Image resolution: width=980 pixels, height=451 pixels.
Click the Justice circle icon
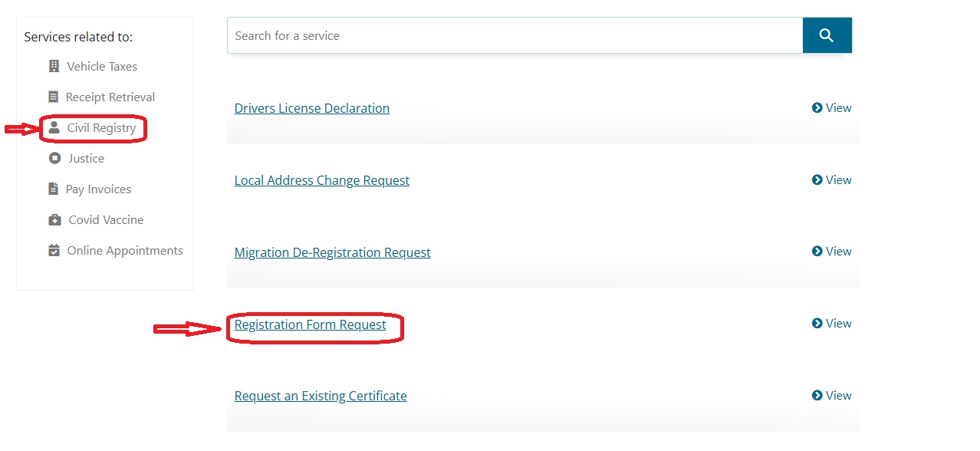54,159
